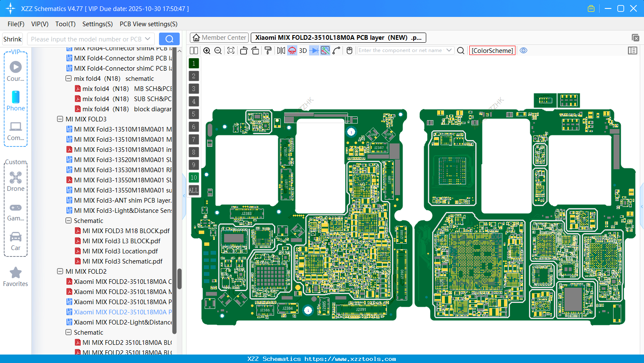Collapse the MI MIX FOLD3 tree node
The height and width of the screenshot is (363, 644).
point(60,119)
